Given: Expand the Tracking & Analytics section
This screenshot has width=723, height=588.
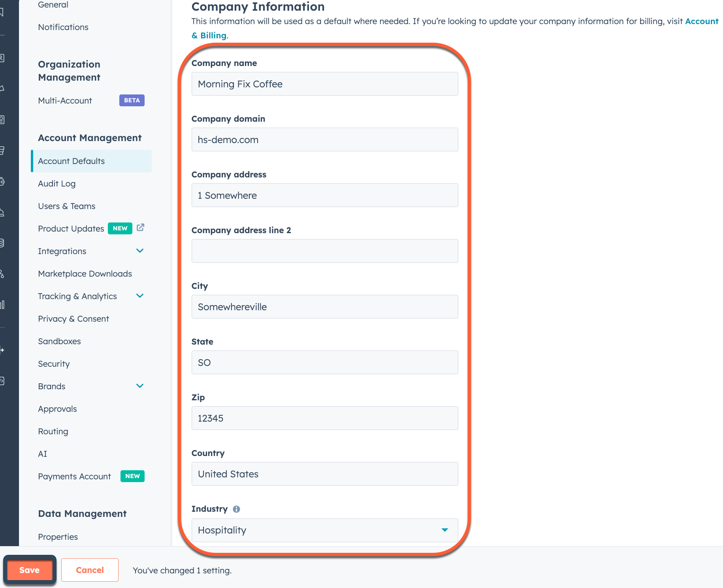Looking at the screenshot, I should (x=140, y=296).
